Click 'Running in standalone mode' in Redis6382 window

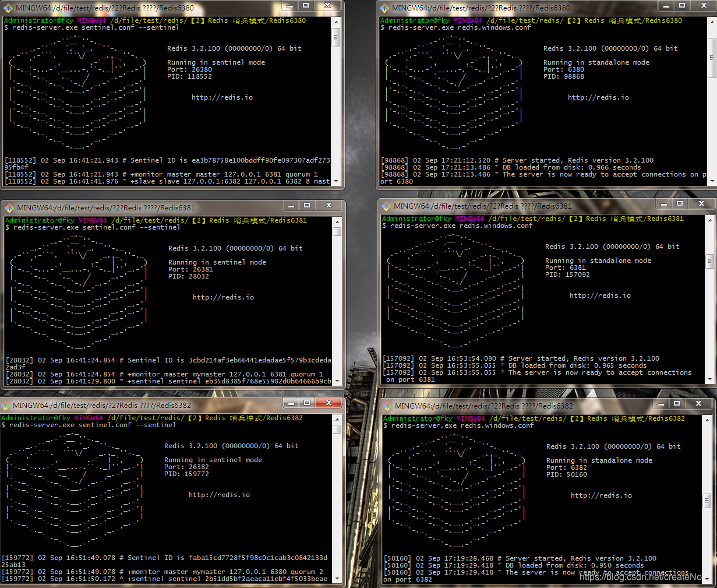pyautogui.click(x=599, y=460)
